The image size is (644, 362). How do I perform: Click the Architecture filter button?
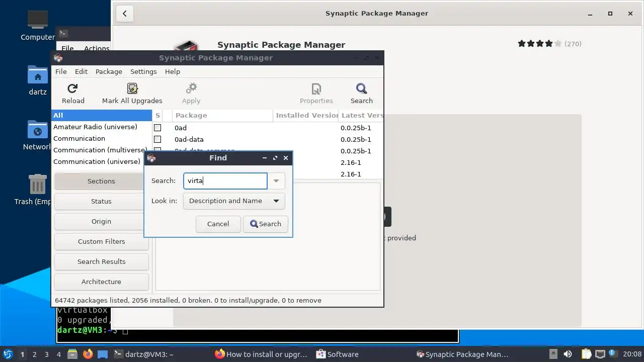[101, 282]
